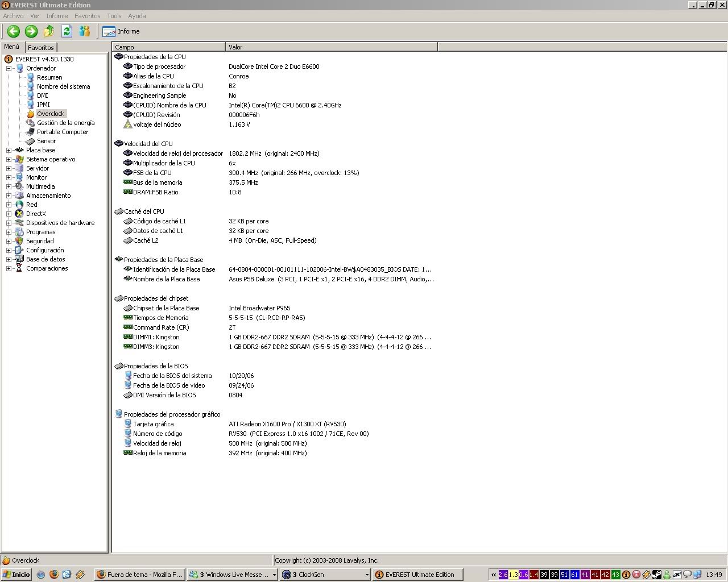Click the Inicio start button

(16, 575)
